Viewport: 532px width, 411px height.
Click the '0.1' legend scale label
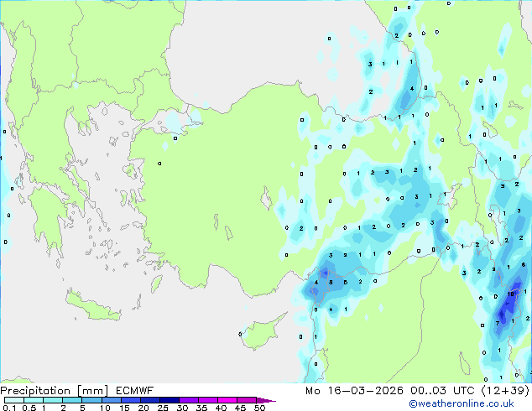9,408
